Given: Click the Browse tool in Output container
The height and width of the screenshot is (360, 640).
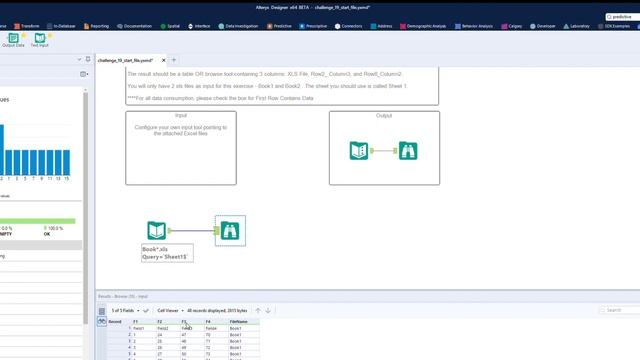Looking at the screenshot, I should (408, 151).
